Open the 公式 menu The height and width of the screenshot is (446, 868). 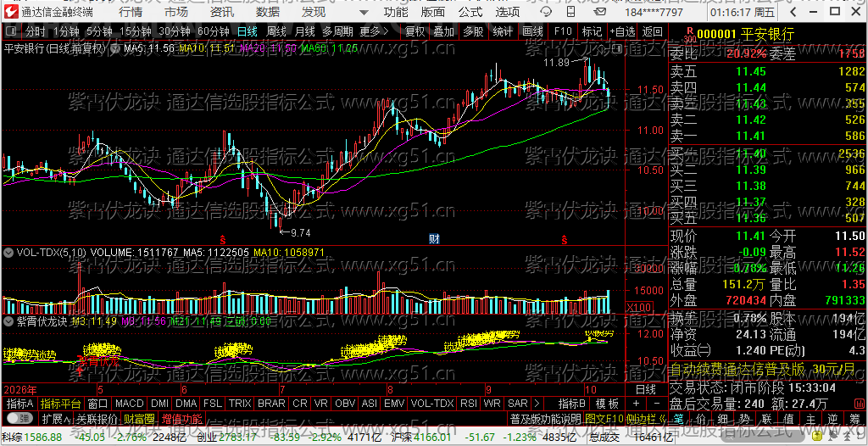(470, 12)
